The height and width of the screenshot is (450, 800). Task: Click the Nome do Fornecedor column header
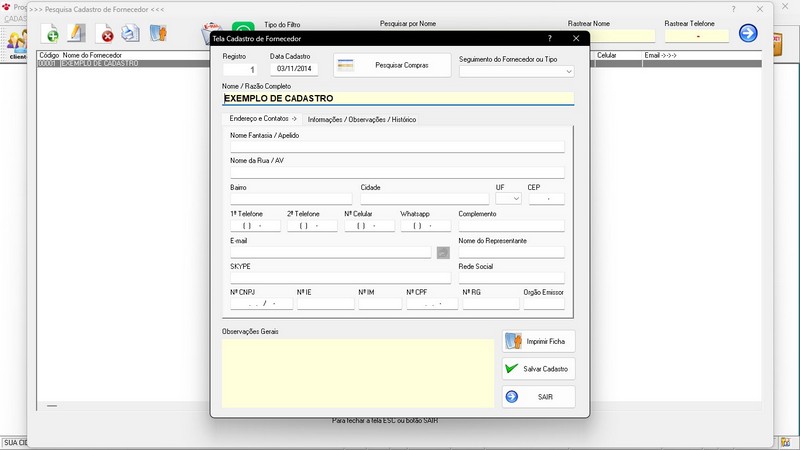click(92, 55)
